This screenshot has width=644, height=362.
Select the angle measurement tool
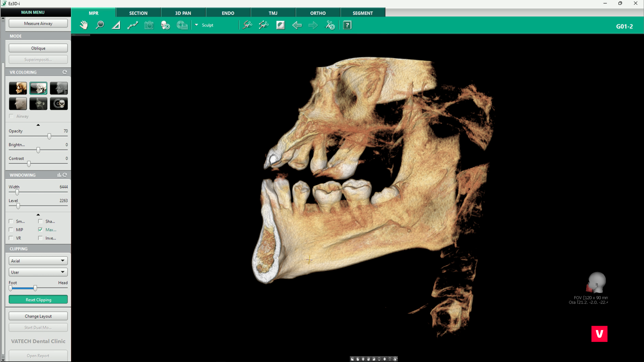point(116,25)
